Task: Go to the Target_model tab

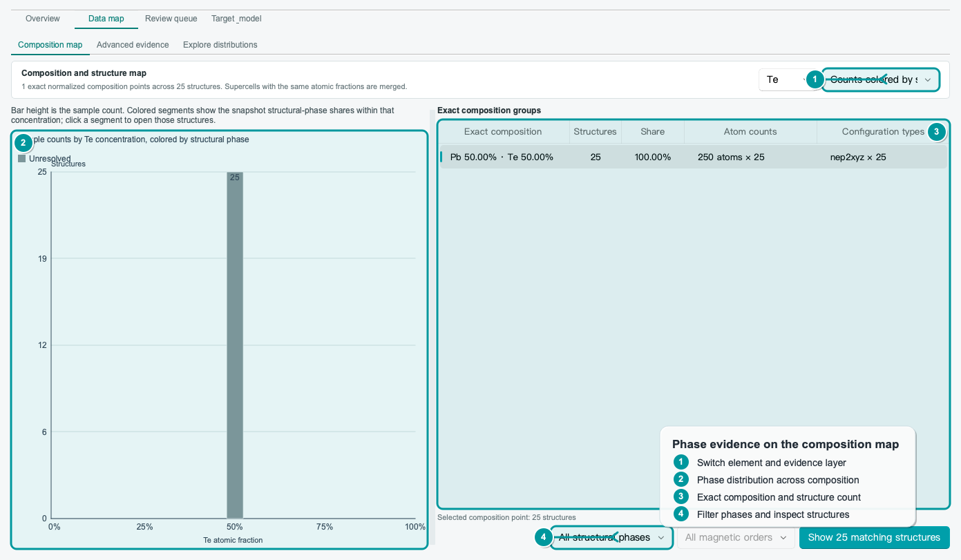Action: (x=236, y=19)
